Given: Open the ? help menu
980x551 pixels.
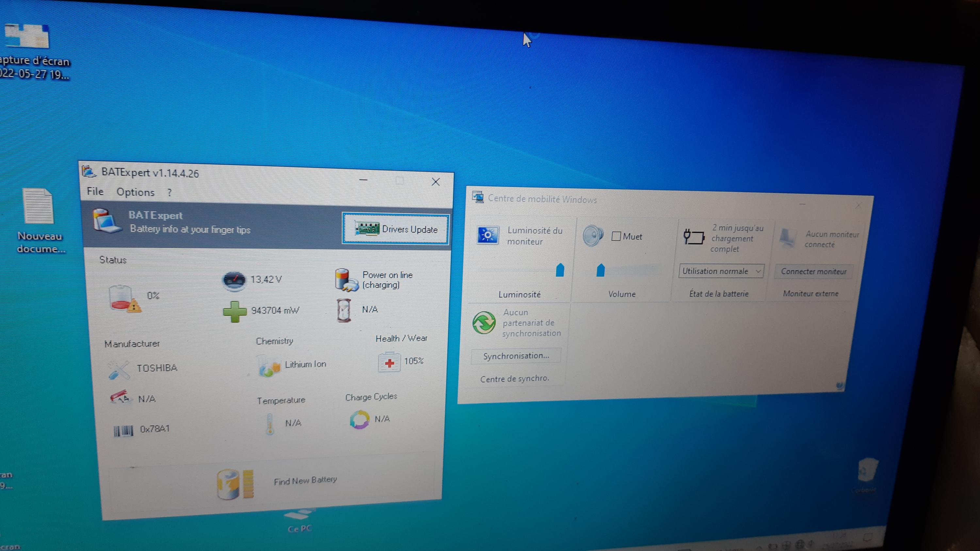Looking at the screenshot, I should pos(170,193).
